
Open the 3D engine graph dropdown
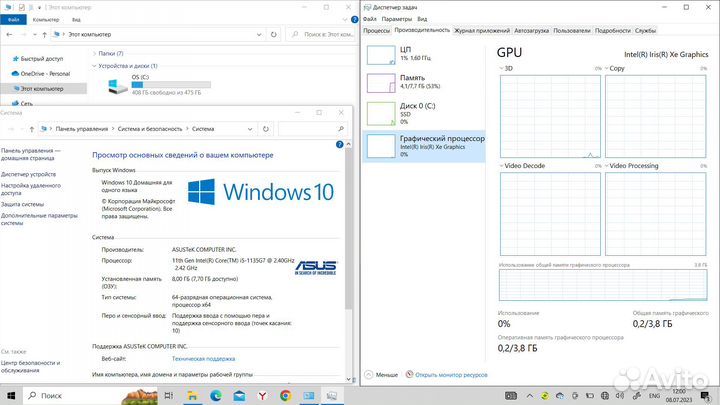click(x=503, y=68)
